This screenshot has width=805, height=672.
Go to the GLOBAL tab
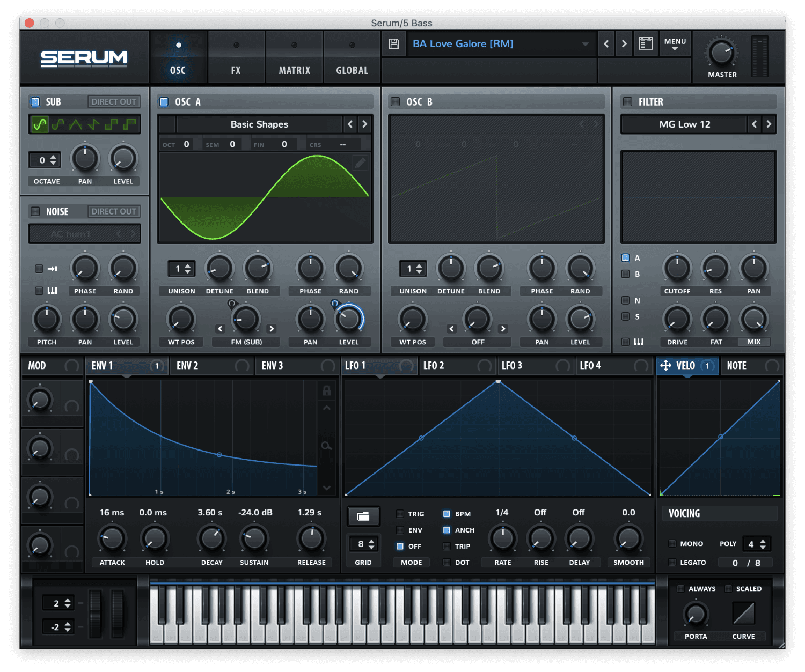click(352, 57)
